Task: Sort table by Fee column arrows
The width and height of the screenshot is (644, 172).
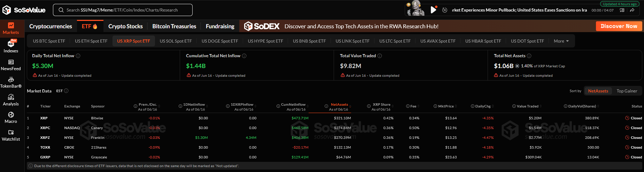Action: coord(418,106)
